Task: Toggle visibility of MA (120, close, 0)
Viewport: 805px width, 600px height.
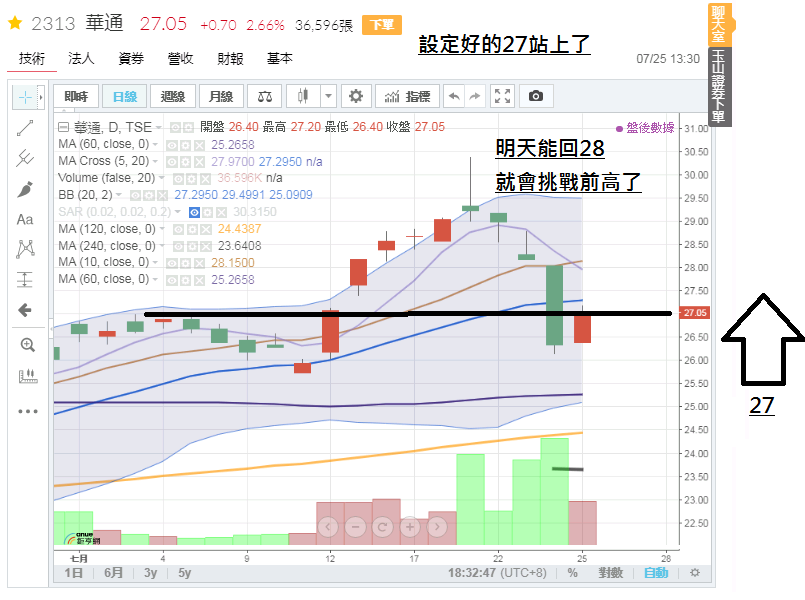Action: pyautogui.click(x=178, y=229)
